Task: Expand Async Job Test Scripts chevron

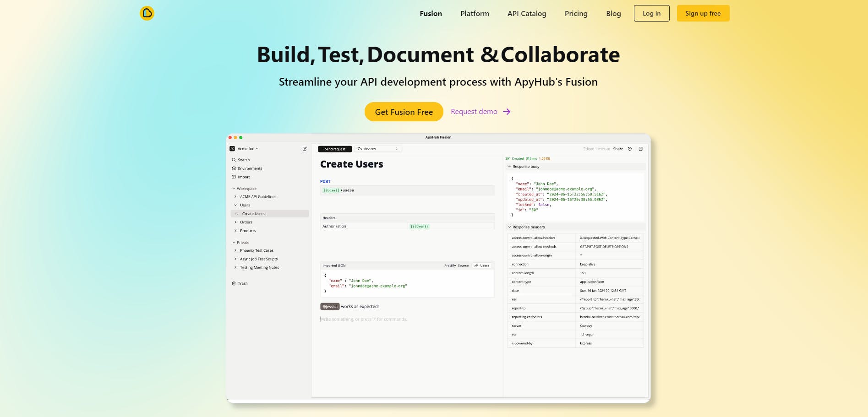Action: tap(235, 259)
